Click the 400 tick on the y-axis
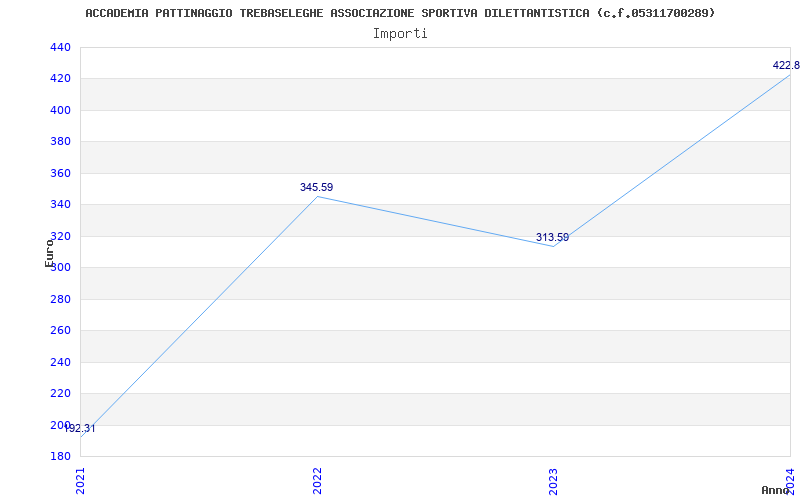Image resolution: width=800 pixels, height=500 pixels. point(60,110)
